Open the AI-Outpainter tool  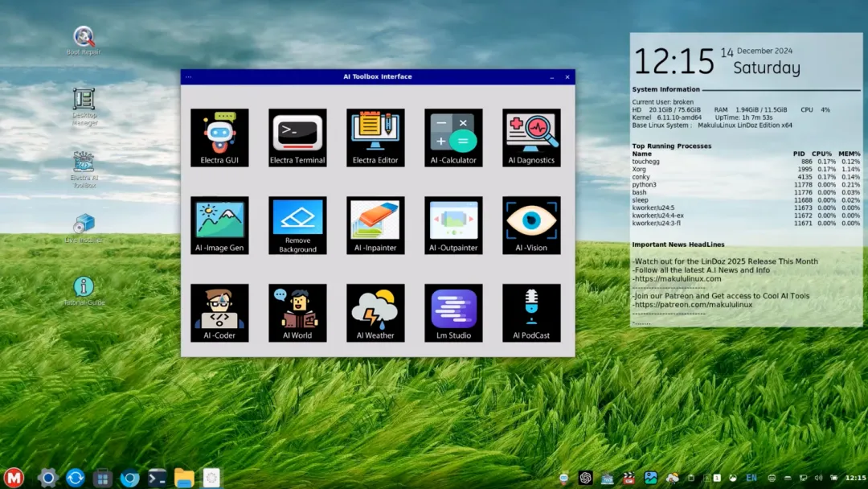click(453, 225)
